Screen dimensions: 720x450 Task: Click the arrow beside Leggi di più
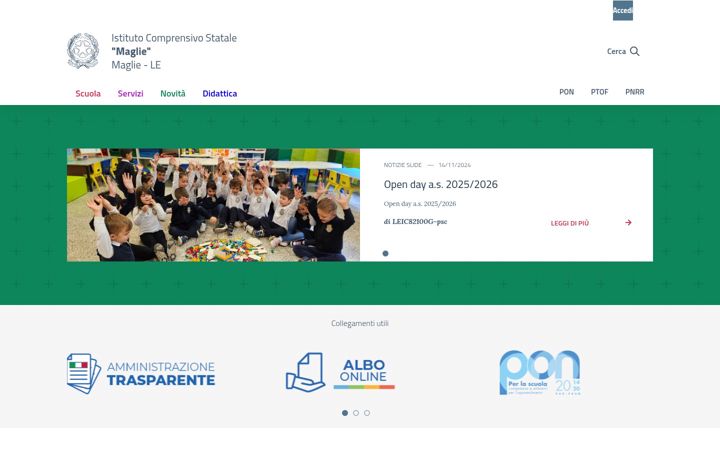[x=628, y=223]
